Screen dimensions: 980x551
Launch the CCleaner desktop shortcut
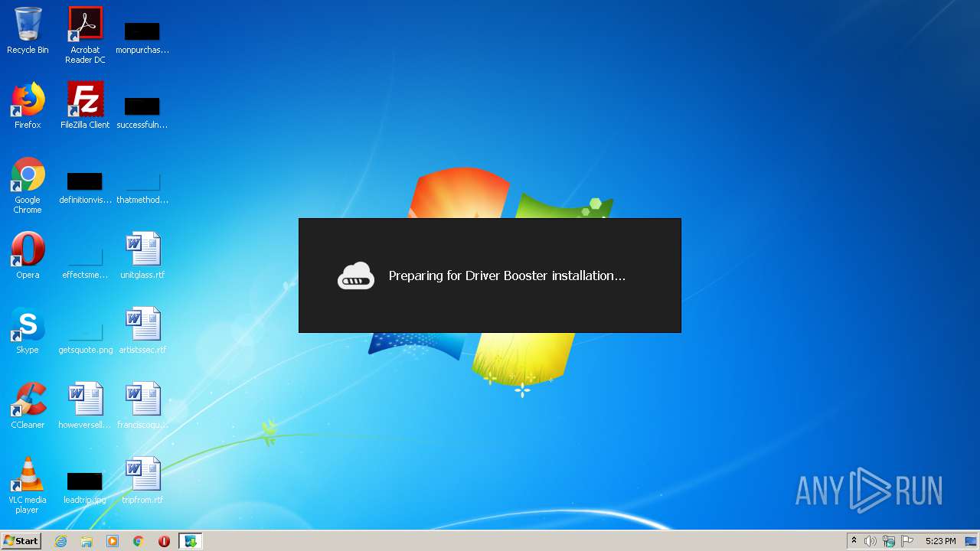[x=28, y=406]
